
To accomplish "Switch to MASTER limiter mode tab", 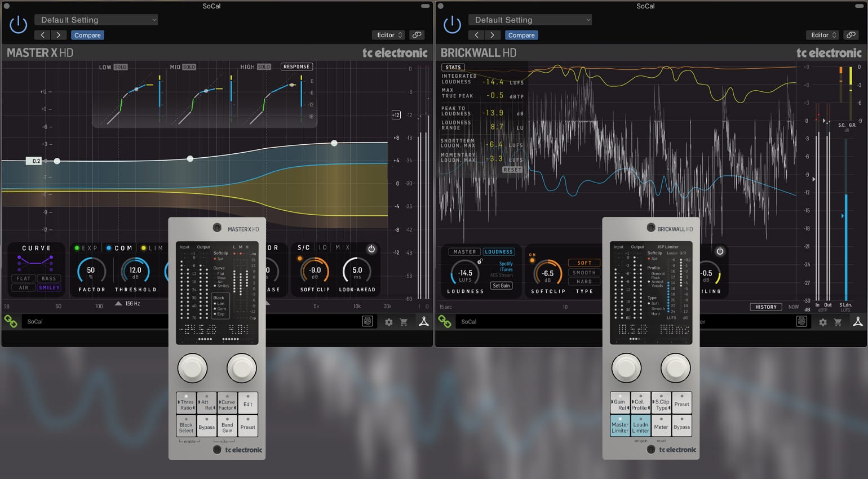I will (464, 252).
